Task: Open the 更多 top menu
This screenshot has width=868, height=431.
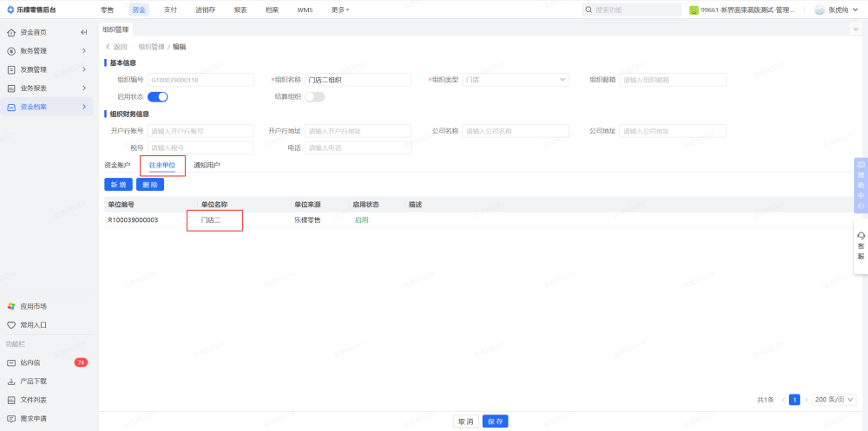Action: click(x=340, y=10)
